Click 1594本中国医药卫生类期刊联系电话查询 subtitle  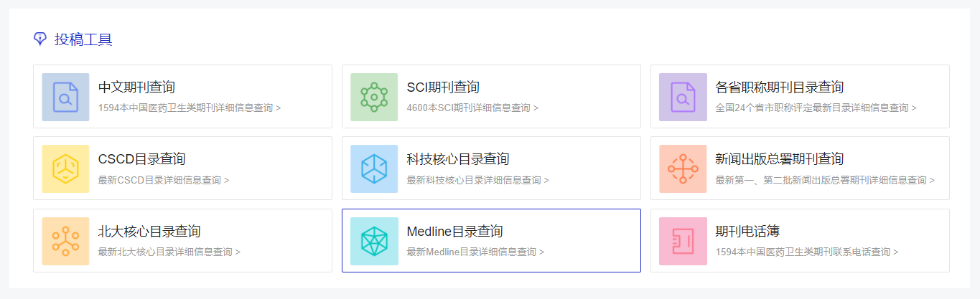coord(806,252)
